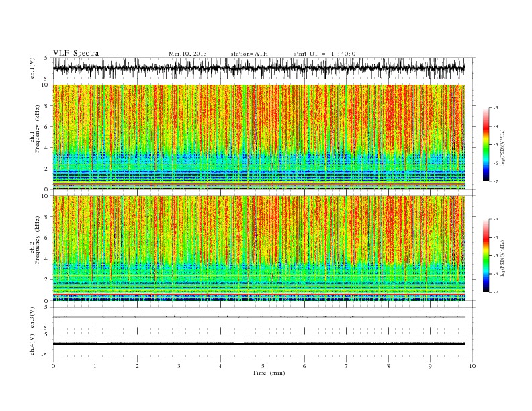Click the "ch.1(V)" waveform axis label
The width and height of the screenshot is (532, 411).
click(32, 68)
